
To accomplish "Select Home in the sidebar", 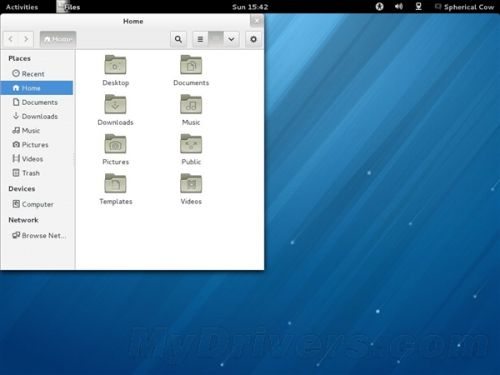I will pyautogui.click(x=37, y=88).
